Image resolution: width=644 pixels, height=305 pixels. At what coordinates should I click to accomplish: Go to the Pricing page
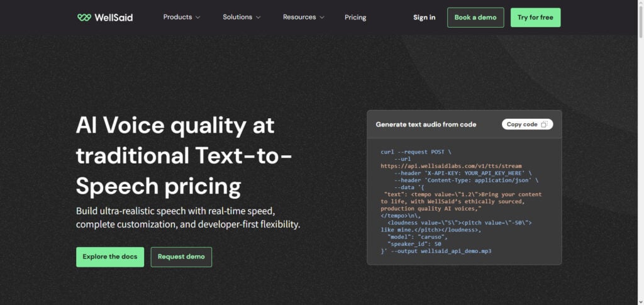pyautogui.click(x=355, y=17)
